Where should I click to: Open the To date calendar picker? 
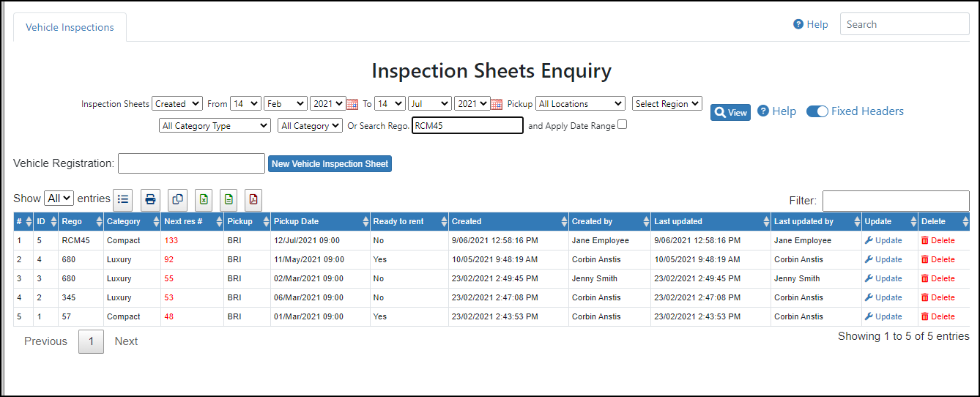[497, 104]
